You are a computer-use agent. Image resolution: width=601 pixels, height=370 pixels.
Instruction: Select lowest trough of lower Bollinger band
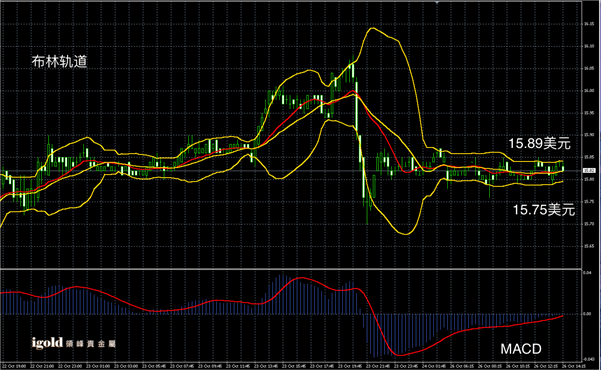[x=406, y=234]
